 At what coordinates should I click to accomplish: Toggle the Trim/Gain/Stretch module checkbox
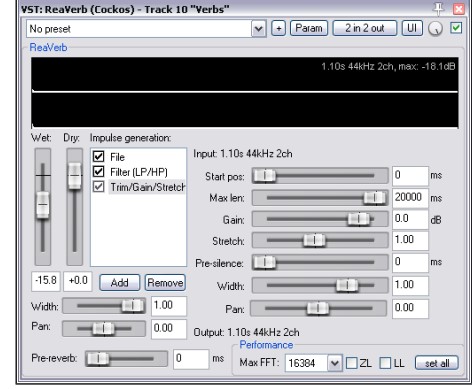click(98, 186)
